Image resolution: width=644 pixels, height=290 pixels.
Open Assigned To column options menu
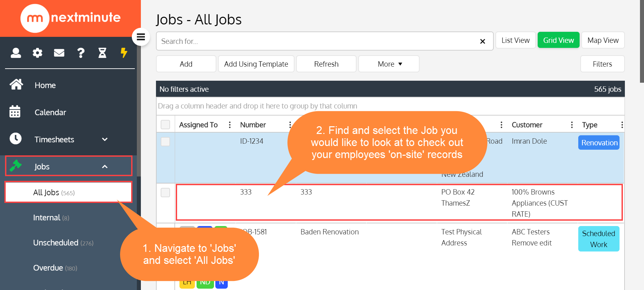(230, 125)
